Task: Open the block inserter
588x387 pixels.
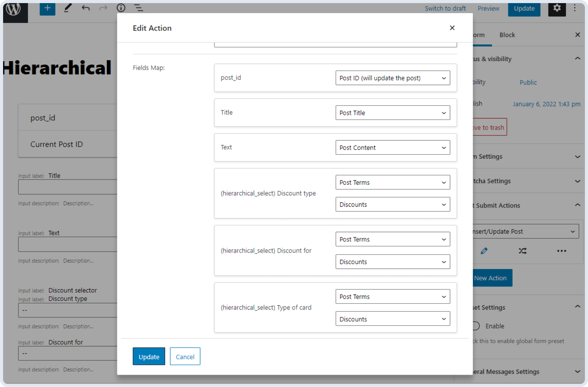Action: click(x=47, y=8)
